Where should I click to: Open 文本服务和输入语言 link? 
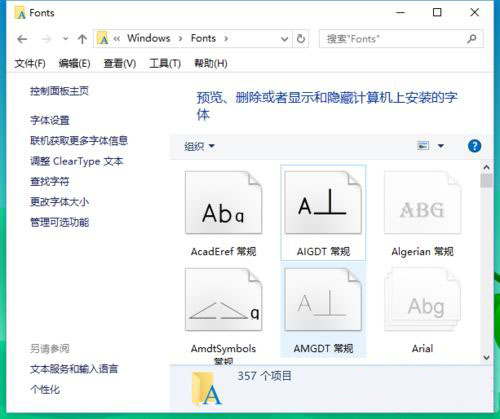click(x=74, y=369)
